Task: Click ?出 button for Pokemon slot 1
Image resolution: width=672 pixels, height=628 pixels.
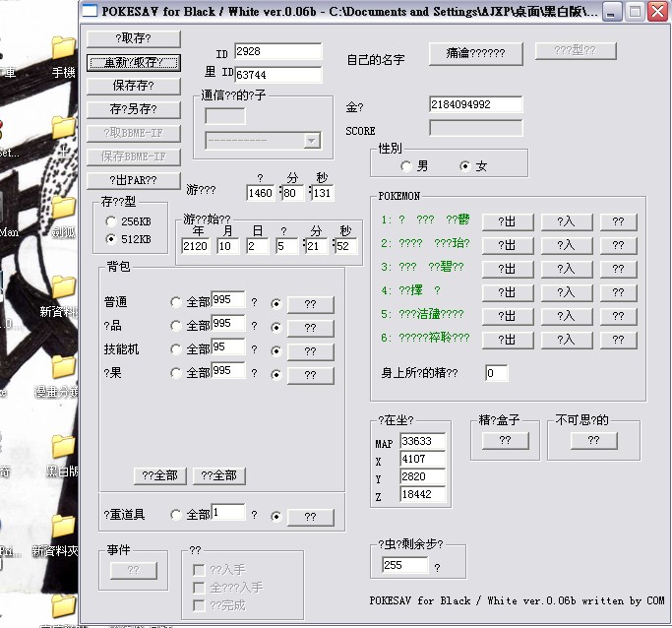Action: point(508,221)
